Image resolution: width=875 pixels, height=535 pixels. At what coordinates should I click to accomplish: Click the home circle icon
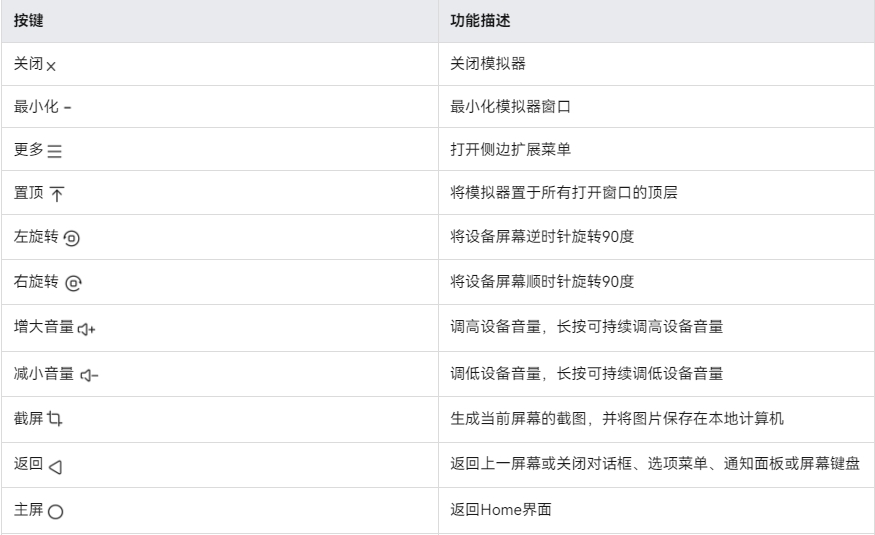55,512
